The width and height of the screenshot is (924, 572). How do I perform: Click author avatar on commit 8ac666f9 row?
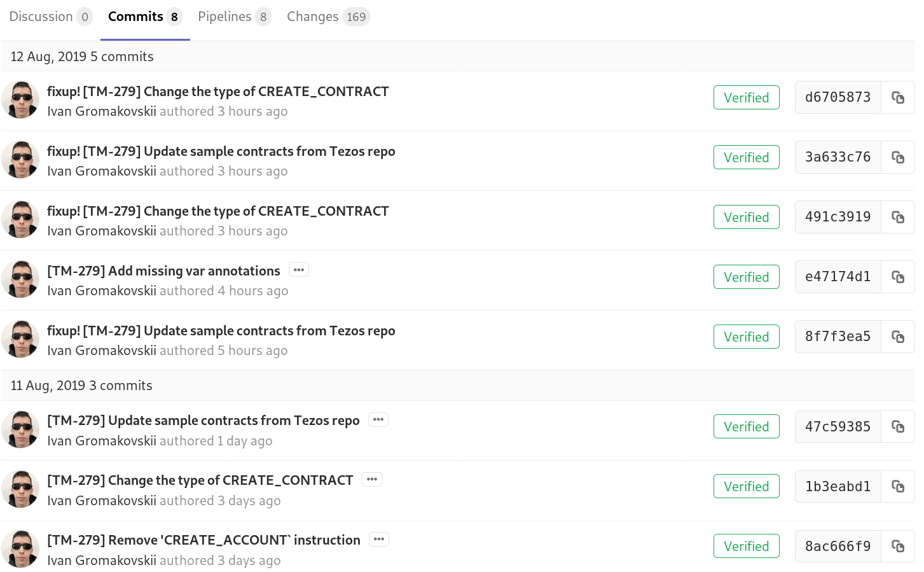pyautogui.click(x=20, y=548)
